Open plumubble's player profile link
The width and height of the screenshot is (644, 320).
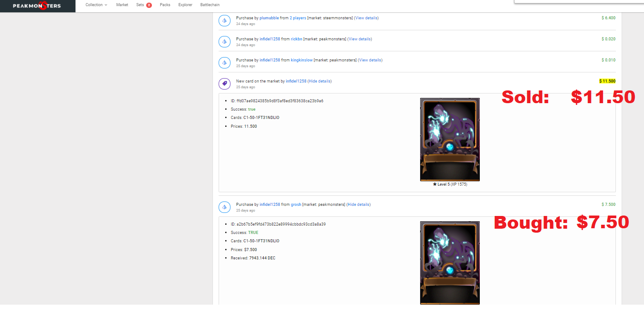tap(269, 18)
